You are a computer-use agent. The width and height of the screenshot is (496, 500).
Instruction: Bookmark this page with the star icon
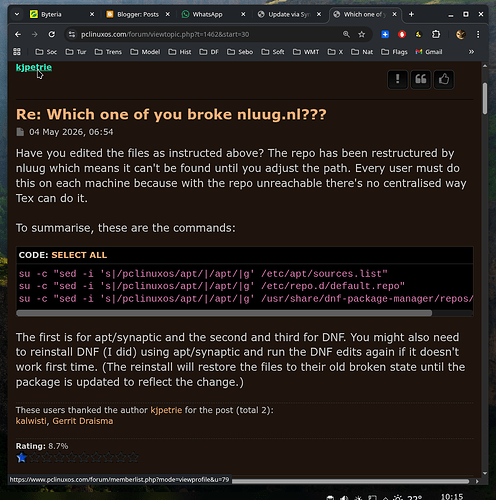click(362, 34)
